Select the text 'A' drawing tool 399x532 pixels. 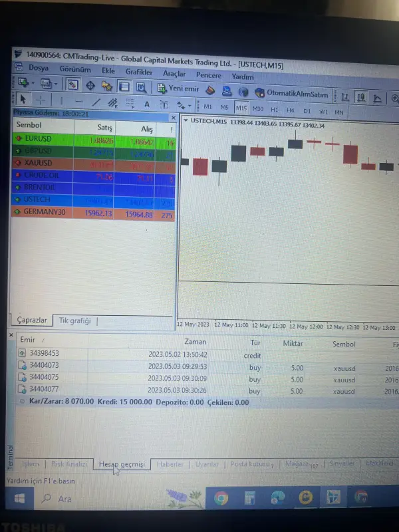click(147, 104)
